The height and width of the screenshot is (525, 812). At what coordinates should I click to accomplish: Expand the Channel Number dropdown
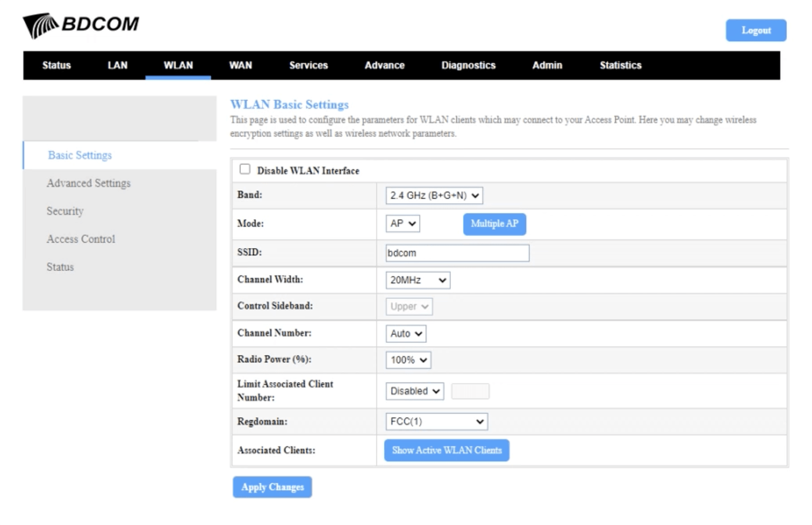pos(406,334)
